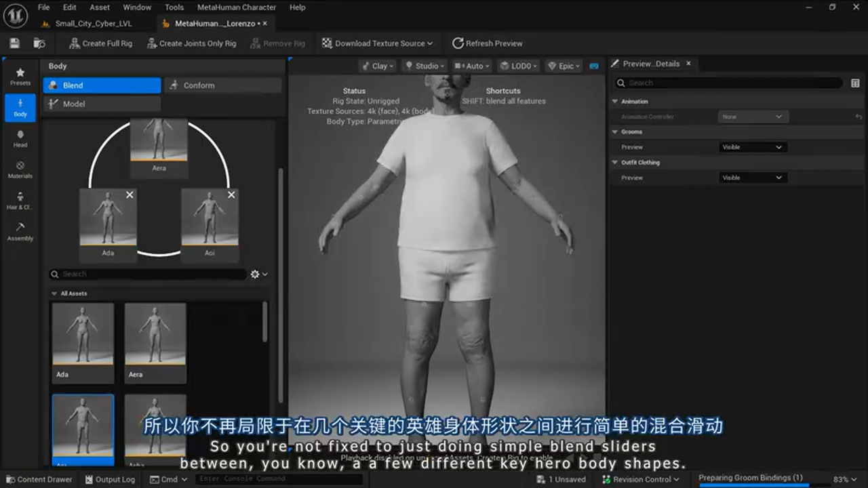Open the LOD0 level-of-detail dropdown
This screenshot has height=488, width=868.
click(517, 66)
